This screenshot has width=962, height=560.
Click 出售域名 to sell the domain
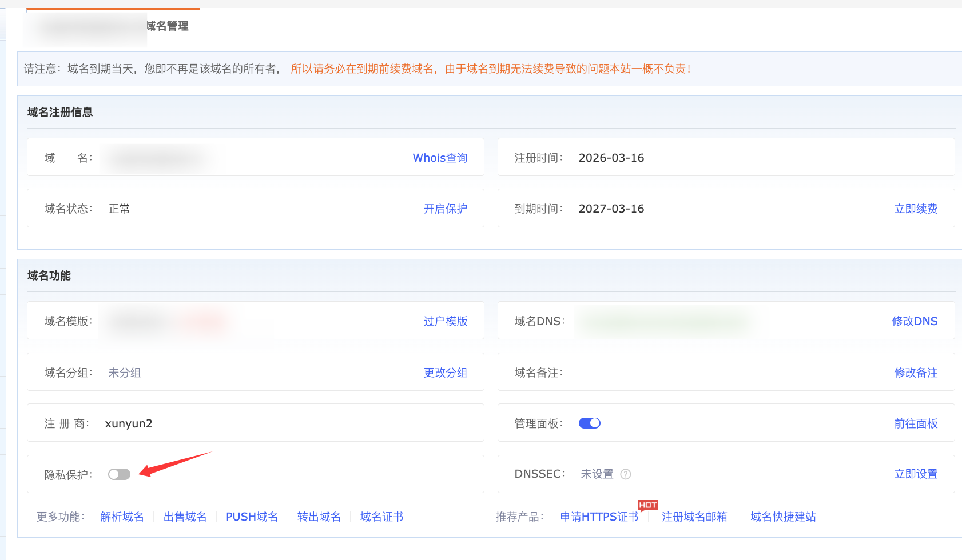click(185, 517)
